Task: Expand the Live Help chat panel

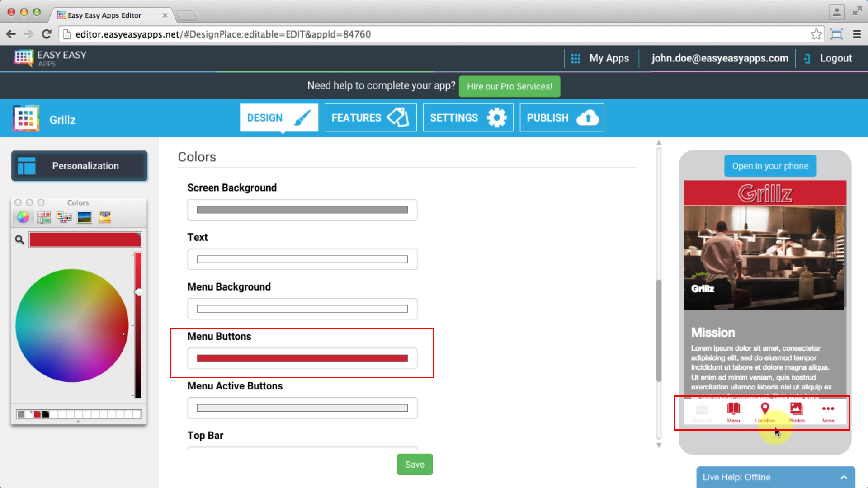Action: point(844,477)
